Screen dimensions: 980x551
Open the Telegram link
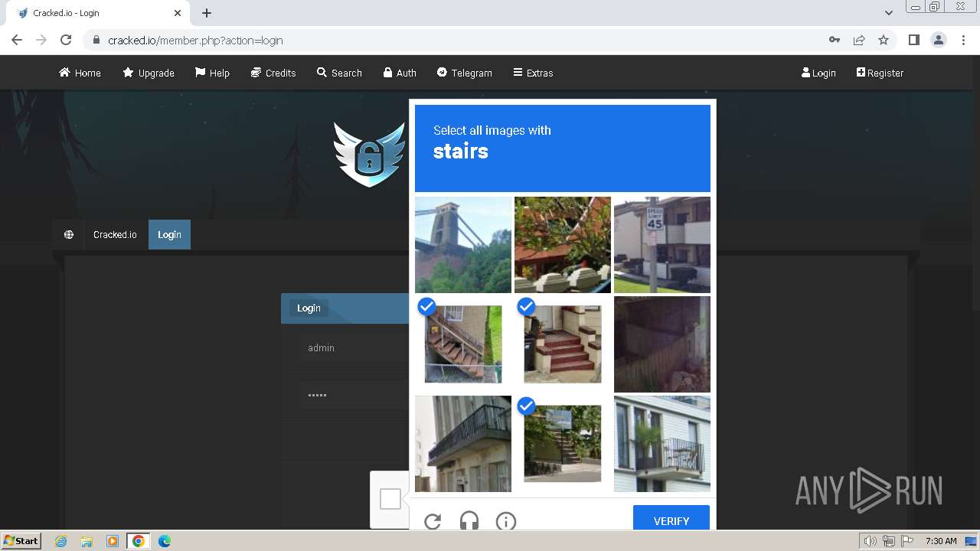[465, 73]
